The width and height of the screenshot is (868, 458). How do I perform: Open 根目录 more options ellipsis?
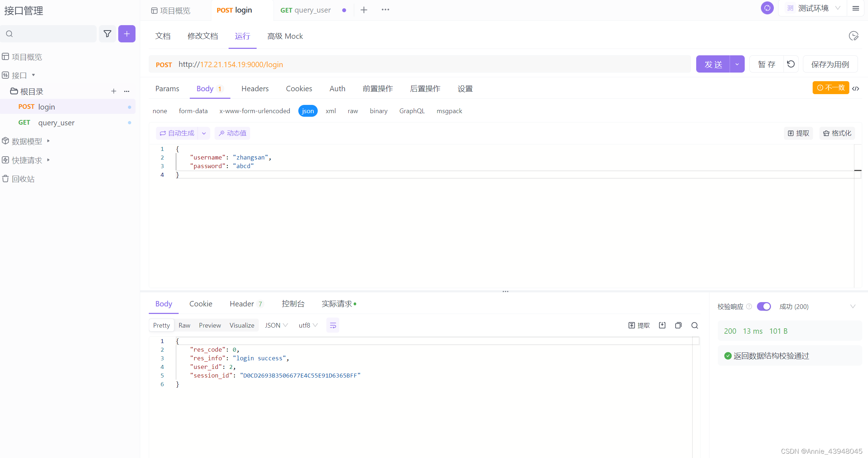(127, 91)
